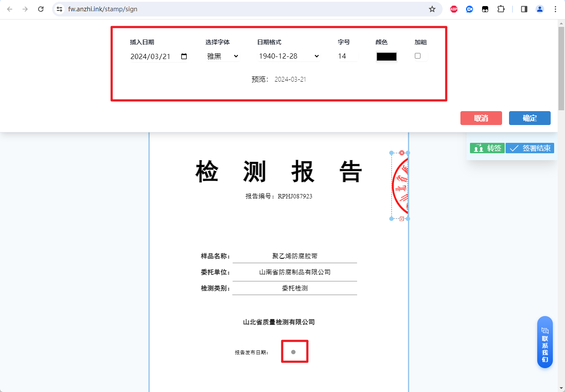565x392 pixels.
Task: Open the Tampermonkey extension icon
Action: point(485,9)
